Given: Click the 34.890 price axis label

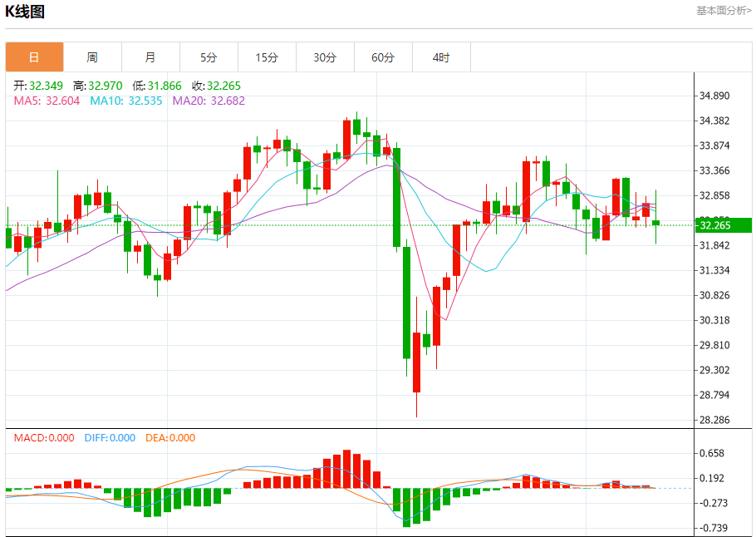Looking at the screenshot, I should point(714,96).
